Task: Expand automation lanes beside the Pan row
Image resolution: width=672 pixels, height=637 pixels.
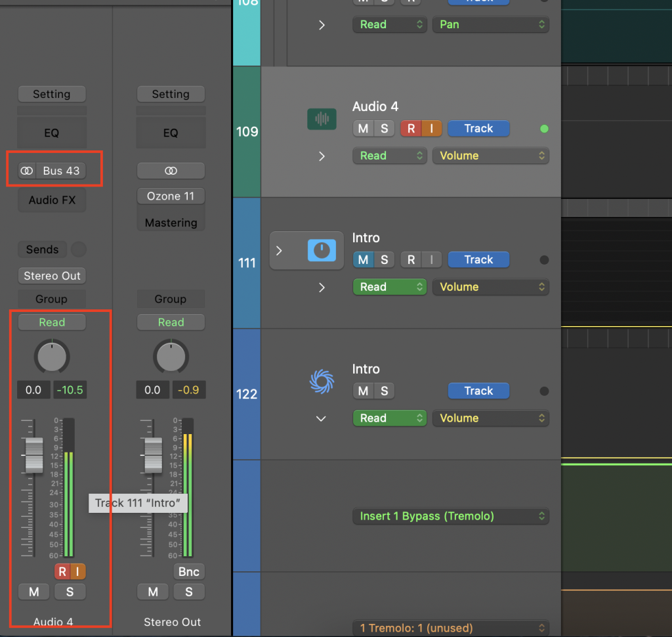Action: point(322,25)
